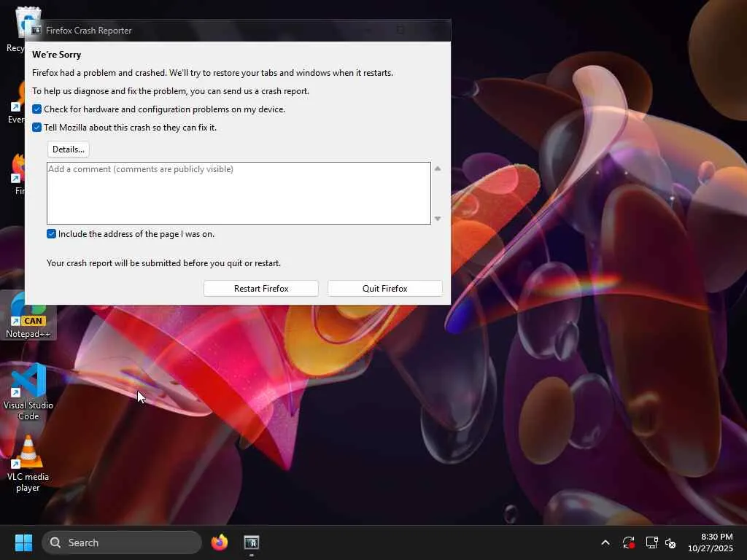Viewport: 747px width, 560px height.
Task: Click Quit Firefox button
Action: point(385,289)
